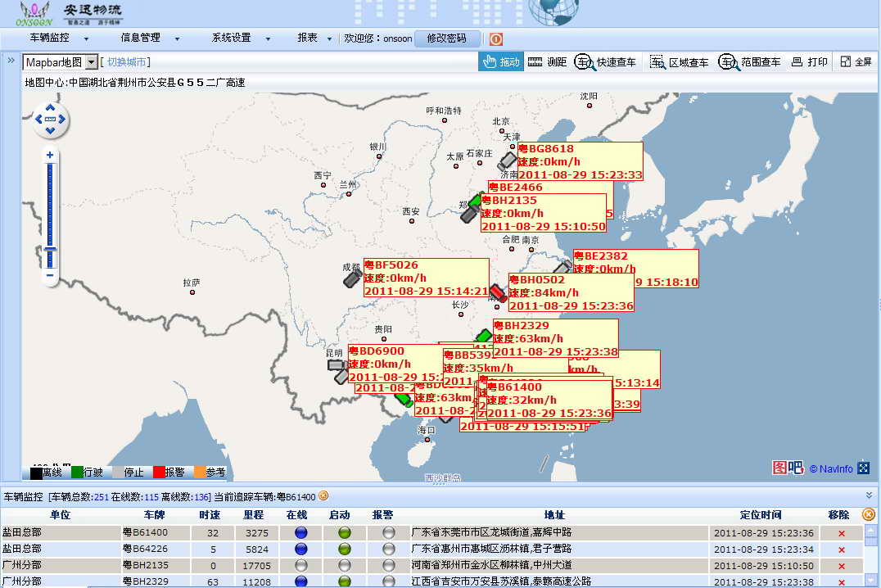Choose the 范围查车 range vehicle search tool
The width and height of the screenshot is (881, 588).
(x=749, y=62)
